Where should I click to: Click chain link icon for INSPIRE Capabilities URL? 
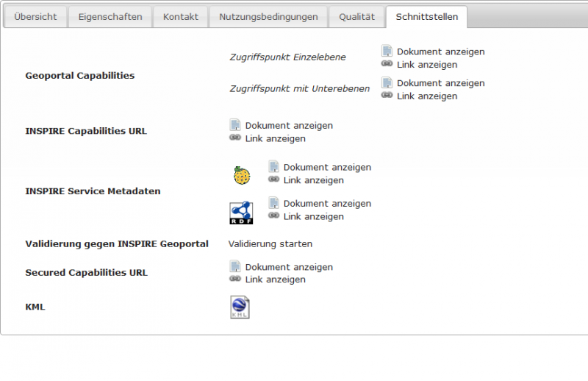[234, 138]
